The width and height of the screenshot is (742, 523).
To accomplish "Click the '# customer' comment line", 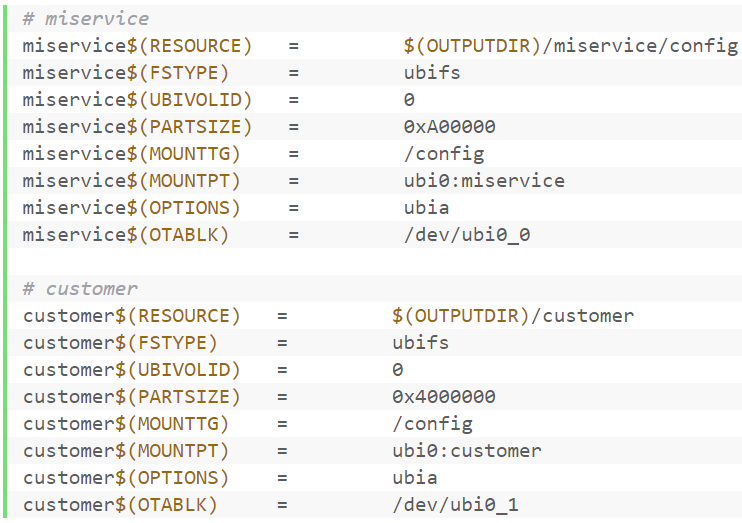I will (80, 289).
